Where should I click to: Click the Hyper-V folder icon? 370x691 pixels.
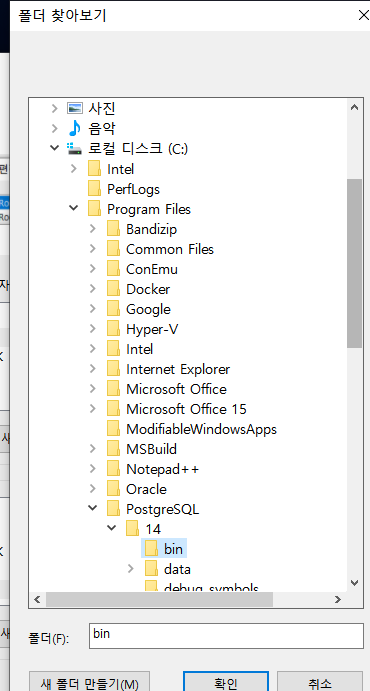click(113, 329)
